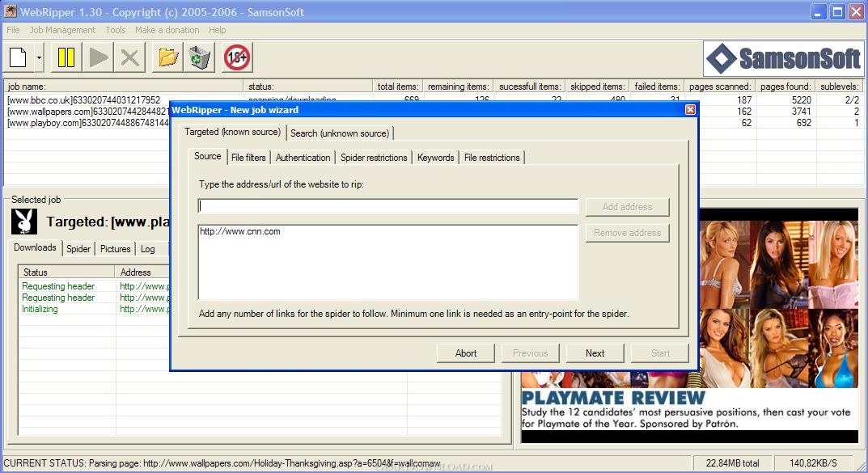Open the Spider restrictions tab
Screen dimensions: 868x473
pyautogui.click(x=374, y=158)
